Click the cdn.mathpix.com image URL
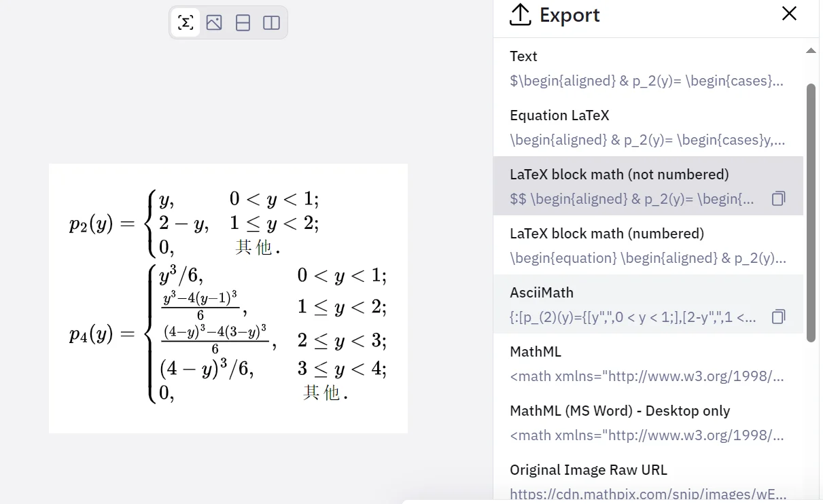This screenshot has width=823, height=504. click(x=647, y=494)
